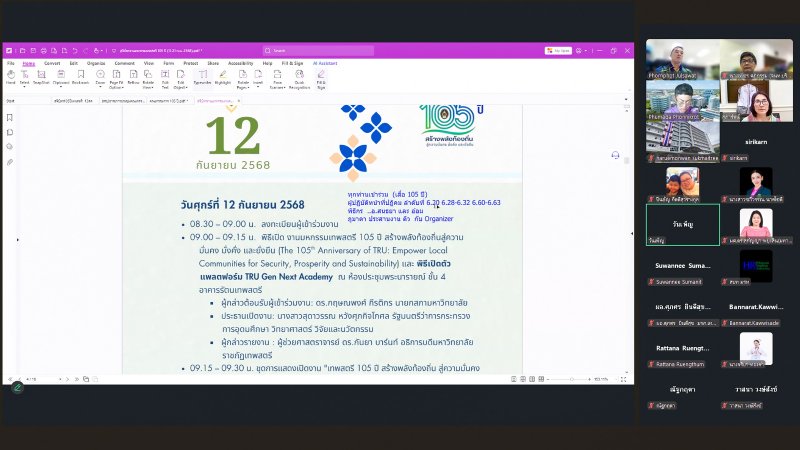The image size is (800, 450).
Task: Switch to the Protect ribbon tab
Action: [x=190, y=63]
